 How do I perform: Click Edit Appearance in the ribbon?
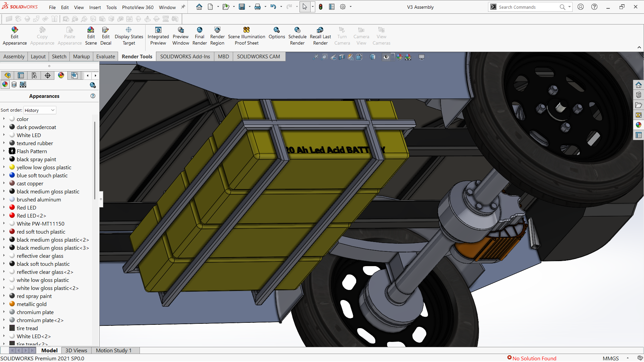click(14, 36)
